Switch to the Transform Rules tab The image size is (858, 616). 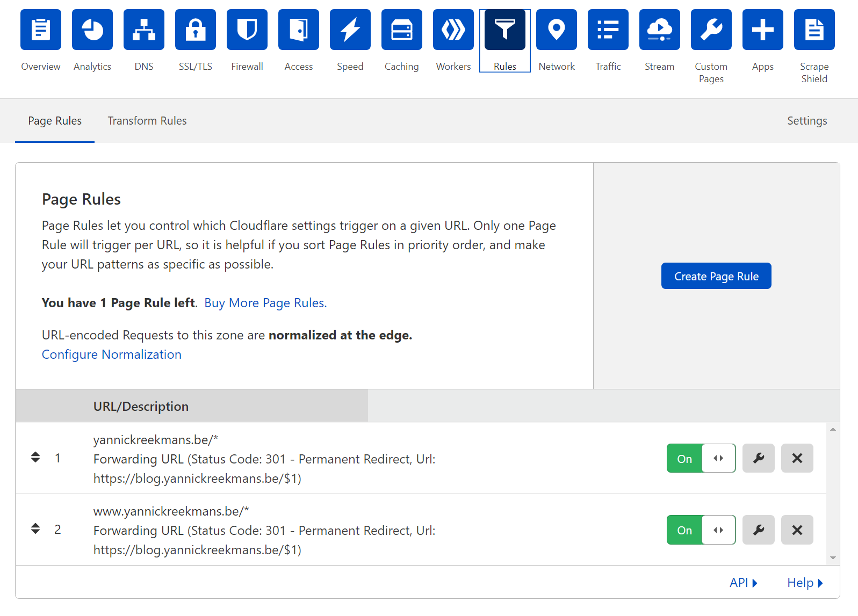pos(147,121)
